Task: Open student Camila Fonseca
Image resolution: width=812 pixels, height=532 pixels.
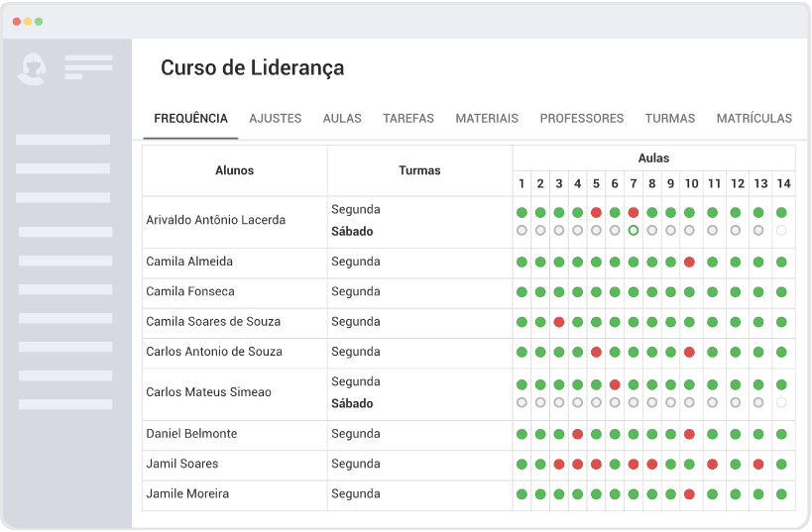Action: [x=190, y=291]
